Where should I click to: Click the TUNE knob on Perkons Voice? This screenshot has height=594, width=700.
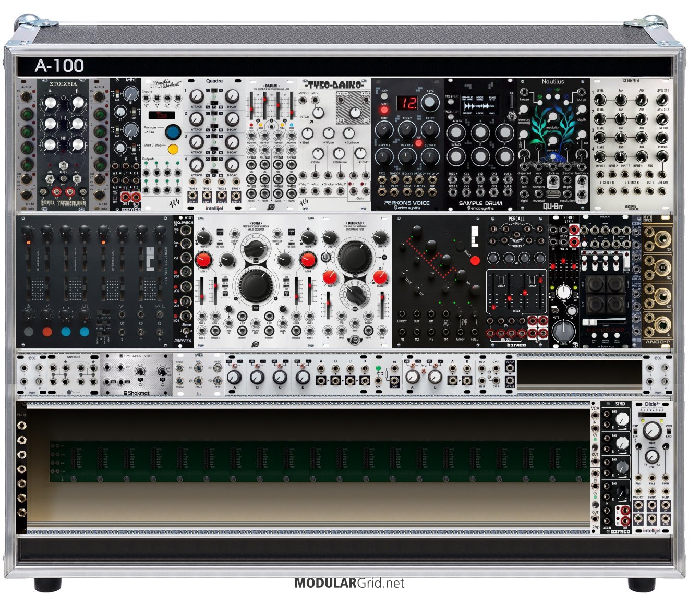(384, 130)
